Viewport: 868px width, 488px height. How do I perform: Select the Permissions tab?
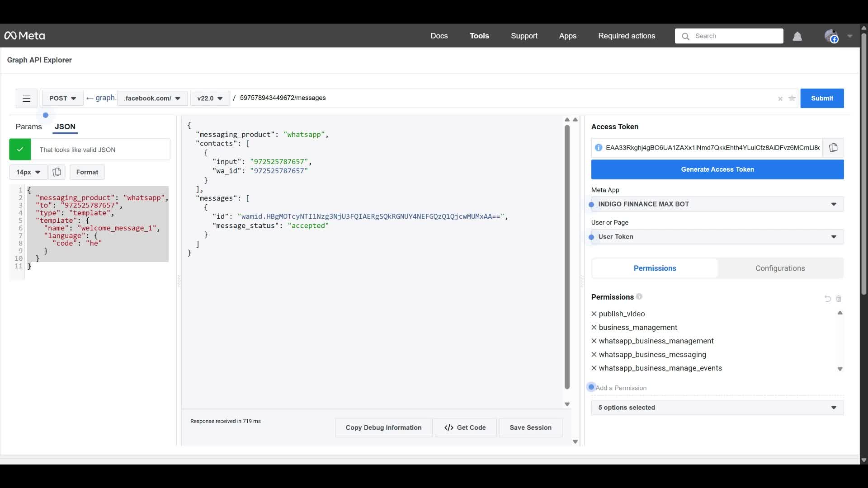[655, 268]
